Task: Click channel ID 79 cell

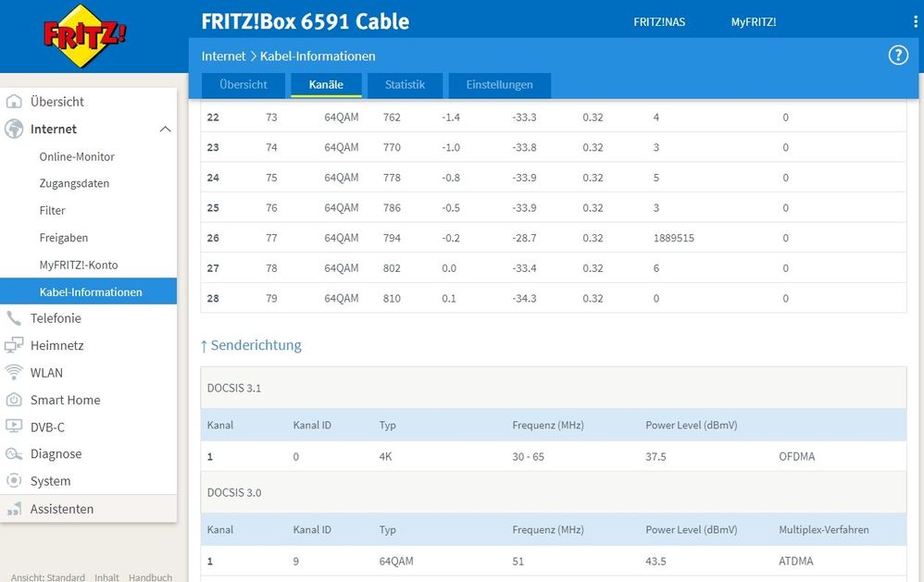Action: (271, 299)
